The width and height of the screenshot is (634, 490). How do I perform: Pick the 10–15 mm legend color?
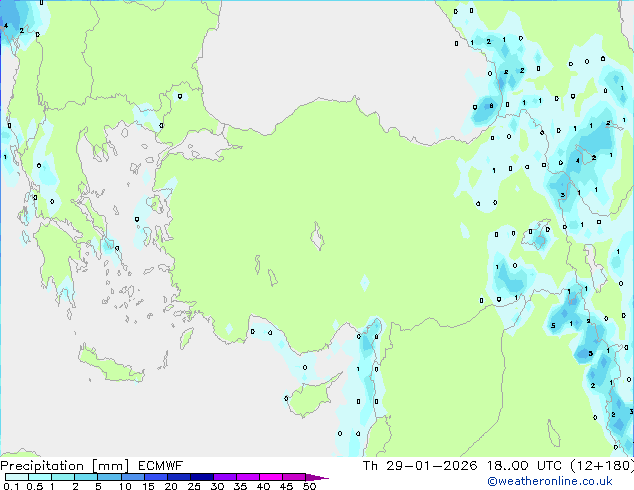(132, 477)
